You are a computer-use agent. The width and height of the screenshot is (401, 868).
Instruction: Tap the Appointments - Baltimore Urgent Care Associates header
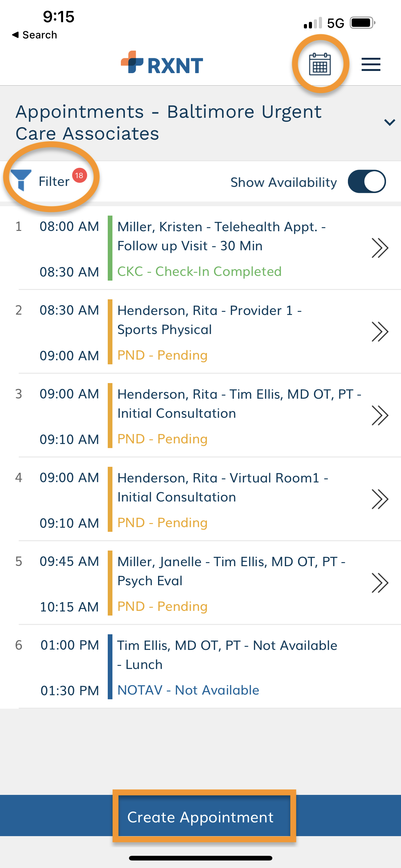pos(168,122)
